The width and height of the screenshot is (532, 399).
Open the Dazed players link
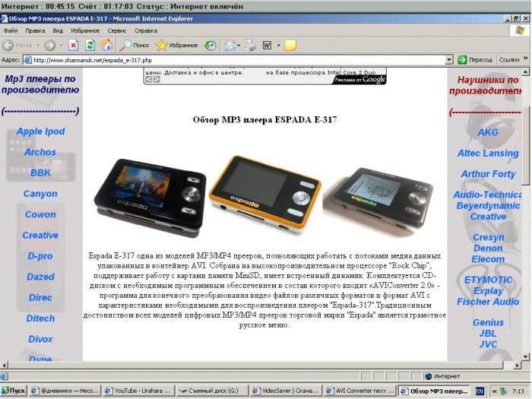(40, 277)
